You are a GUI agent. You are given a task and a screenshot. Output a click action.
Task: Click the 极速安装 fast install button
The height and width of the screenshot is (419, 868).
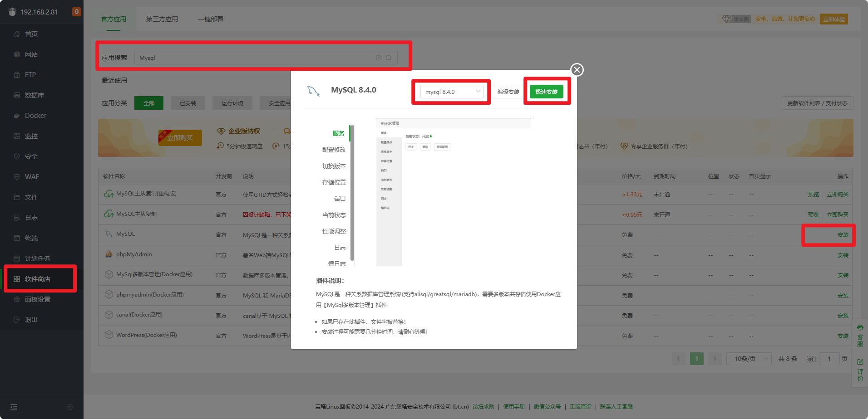point(547,92)
